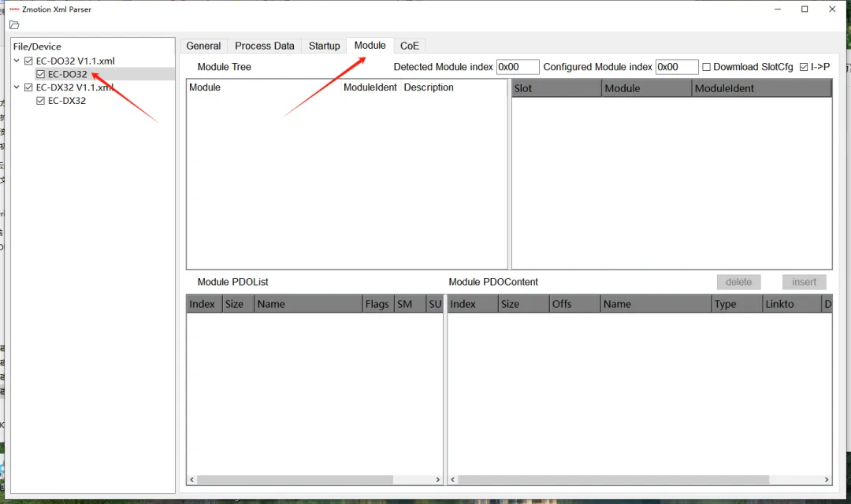Collapse the EC-DX32 V1.1.xml tree node
This screenshot has height=504, width=851.
click(x=17, y=87)
